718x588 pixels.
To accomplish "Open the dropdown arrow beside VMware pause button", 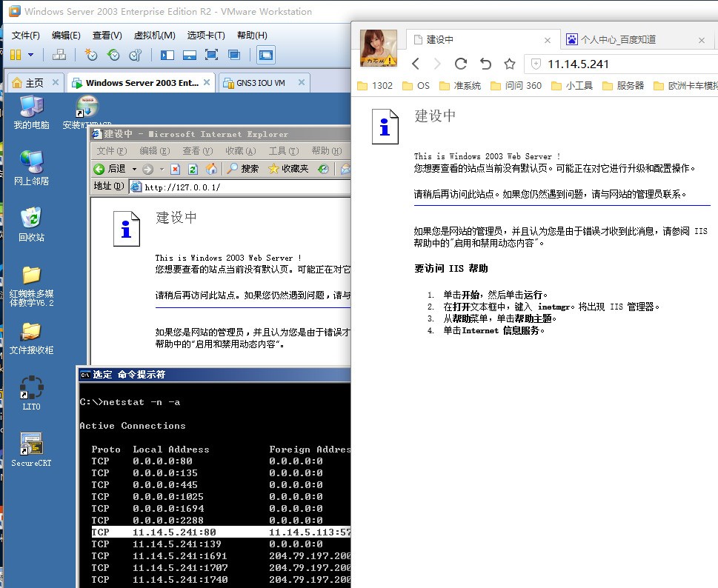I will pyautogui.click(x=30, y=55).
